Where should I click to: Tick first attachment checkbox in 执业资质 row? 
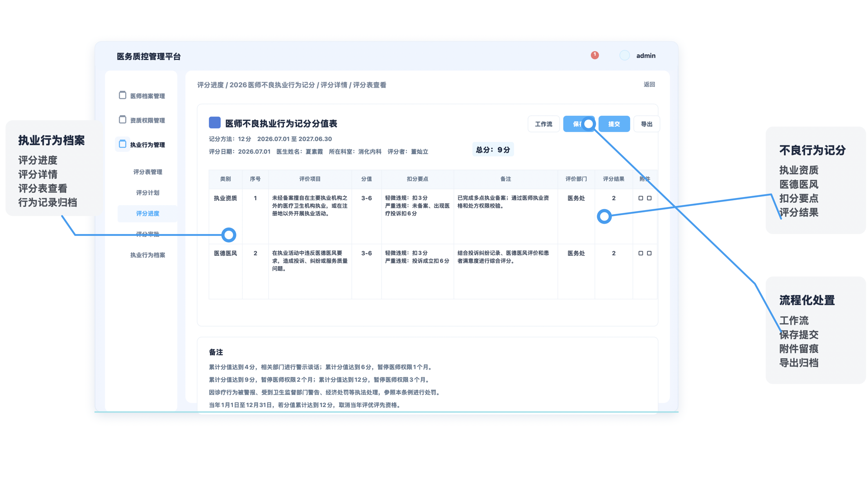tap(641, 198)
